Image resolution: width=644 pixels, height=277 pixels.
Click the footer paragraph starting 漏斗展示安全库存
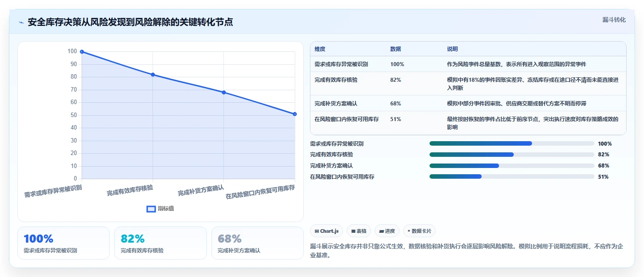click(467, 251)
